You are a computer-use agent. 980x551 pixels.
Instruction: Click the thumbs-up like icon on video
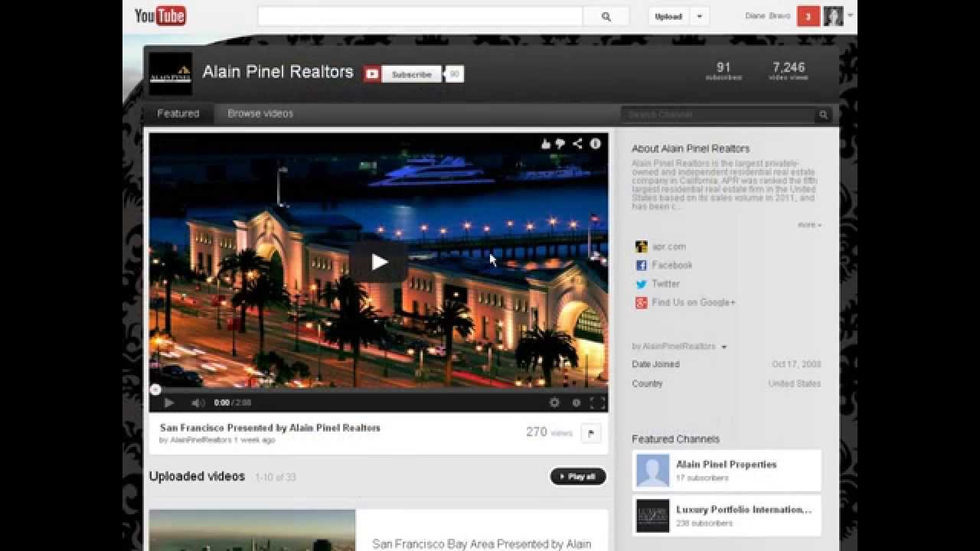click(546, 144)
